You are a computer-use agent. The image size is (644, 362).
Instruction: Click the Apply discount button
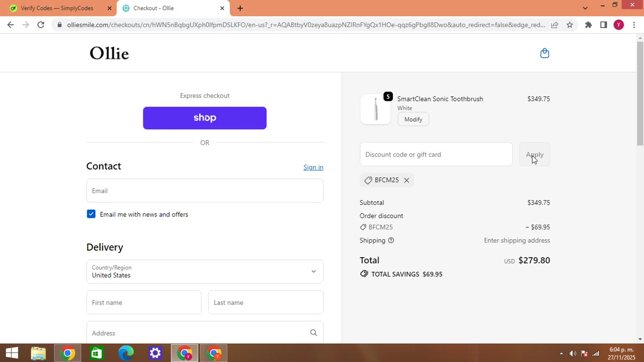click(535, 154)
